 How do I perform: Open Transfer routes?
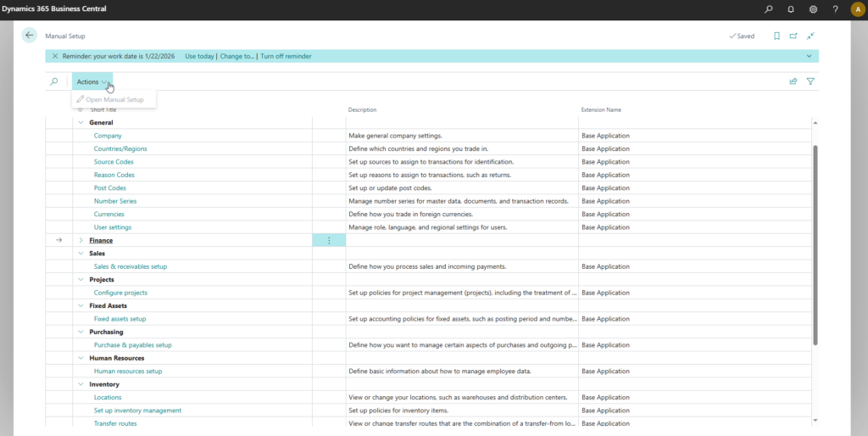coord(115,423)
